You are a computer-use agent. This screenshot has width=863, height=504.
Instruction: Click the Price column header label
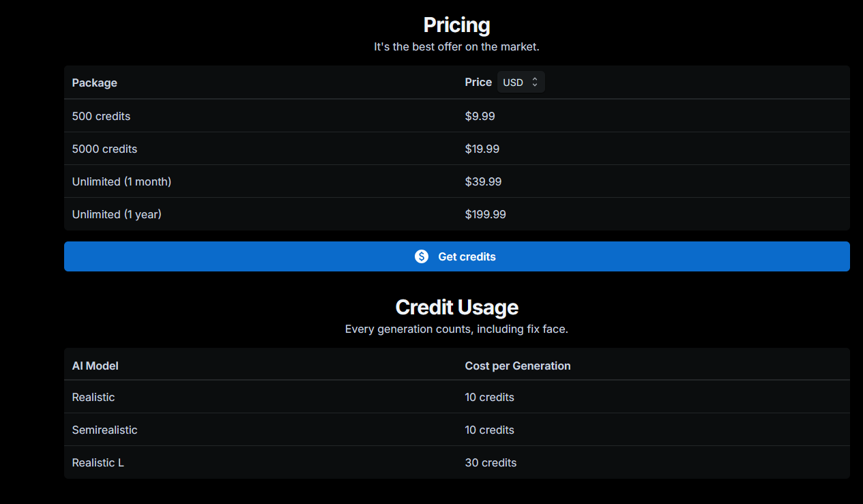478,82
